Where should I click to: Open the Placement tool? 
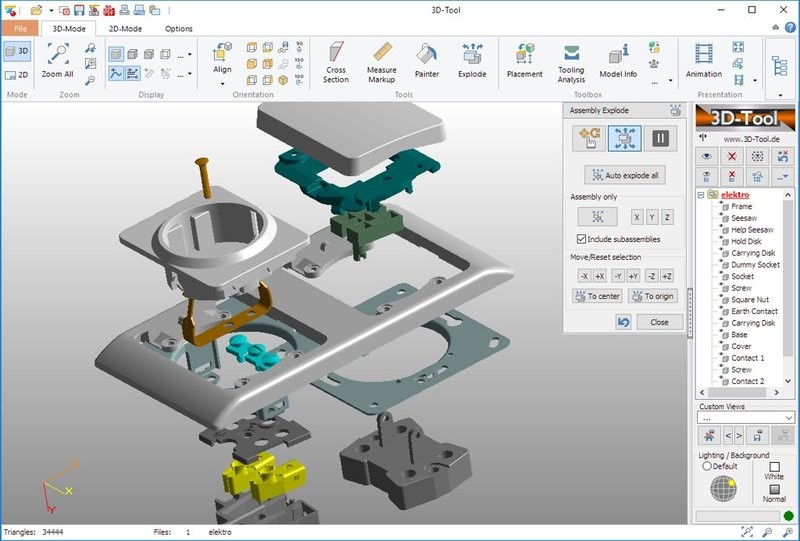click(524, 60)
